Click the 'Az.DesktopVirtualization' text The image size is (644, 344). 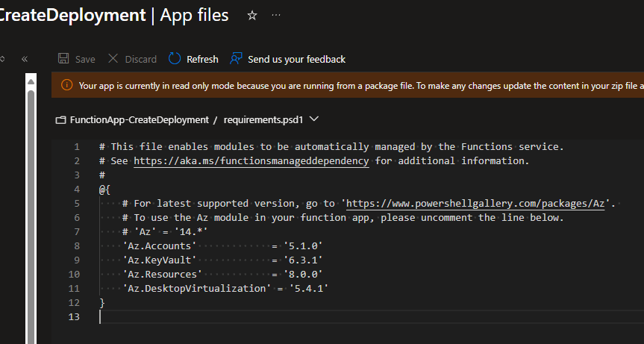click(197, 289)
